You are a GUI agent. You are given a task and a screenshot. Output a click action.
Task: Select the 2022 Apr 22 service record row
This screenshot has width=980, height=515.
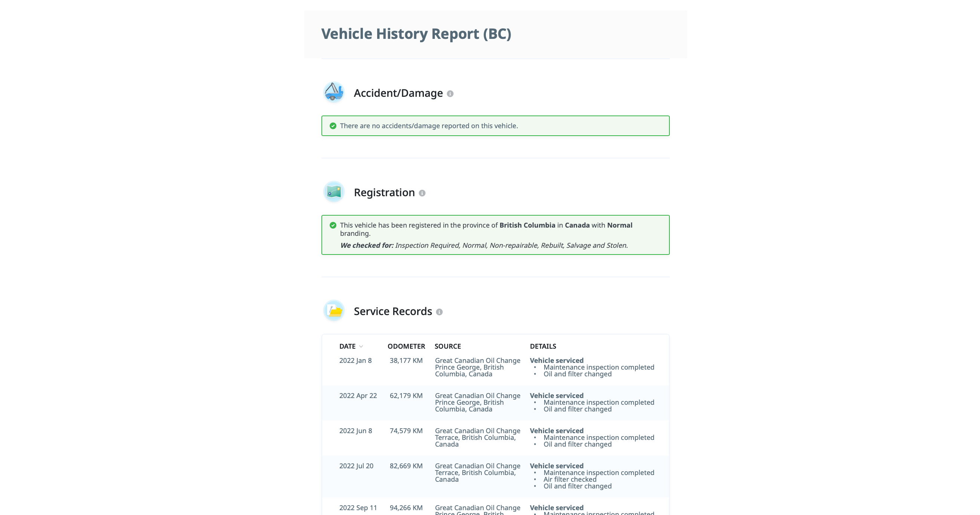[x=495, y=403]
